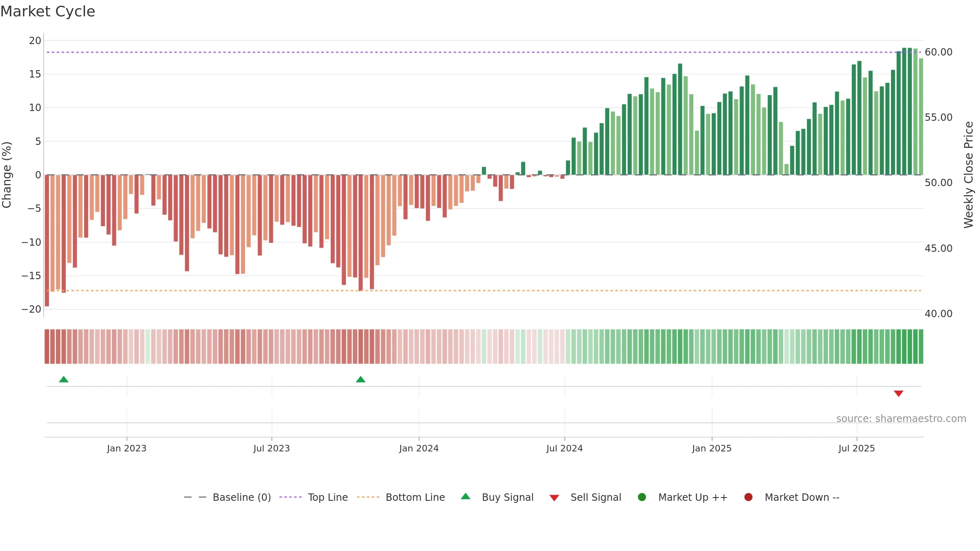Click the Market Cycle chart title

(48, 11)
